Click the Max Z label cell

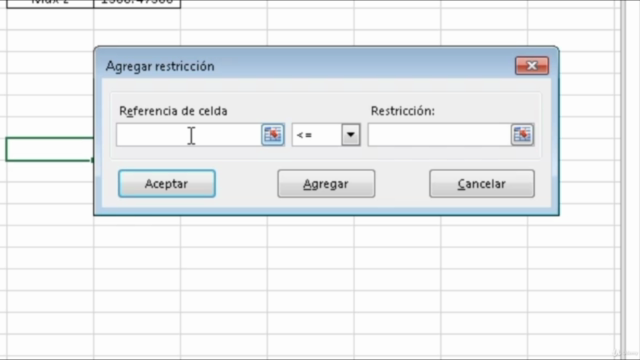click(x=50, y=3)
